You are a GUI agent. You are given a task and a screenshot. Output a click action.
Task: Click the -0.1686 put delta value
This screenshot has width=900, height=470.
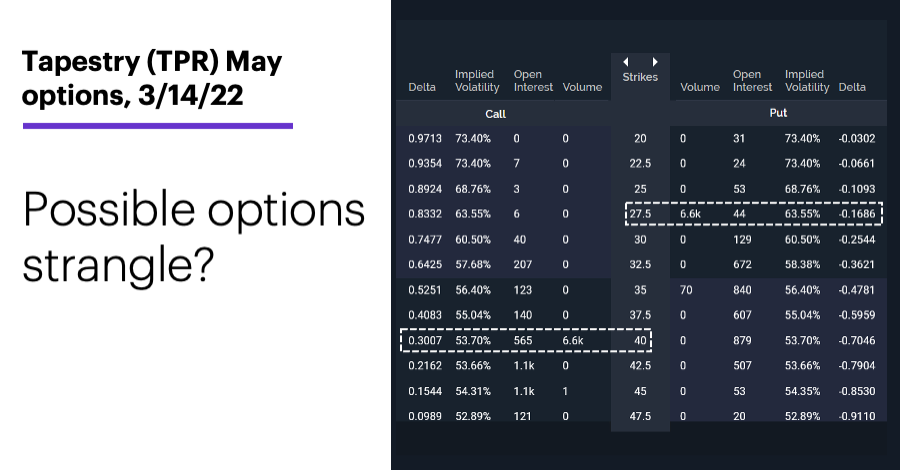tap(856, 214)
